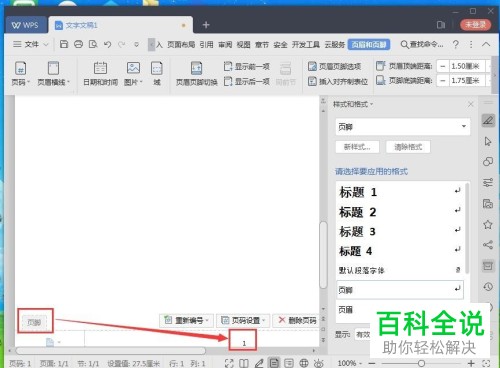The height and width of the screenshot is (368, 500).
Task: Collapse the ribbon with the up chevron
Action: coord(486,44)
